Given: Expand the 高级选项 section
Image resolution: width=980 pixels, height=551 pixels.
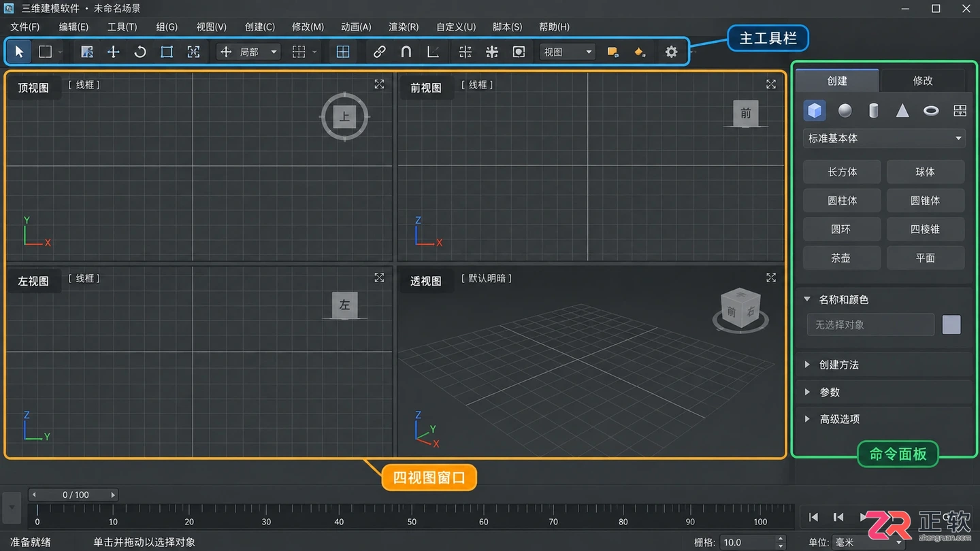Looking at the screenshot, I should coord(807,419).
